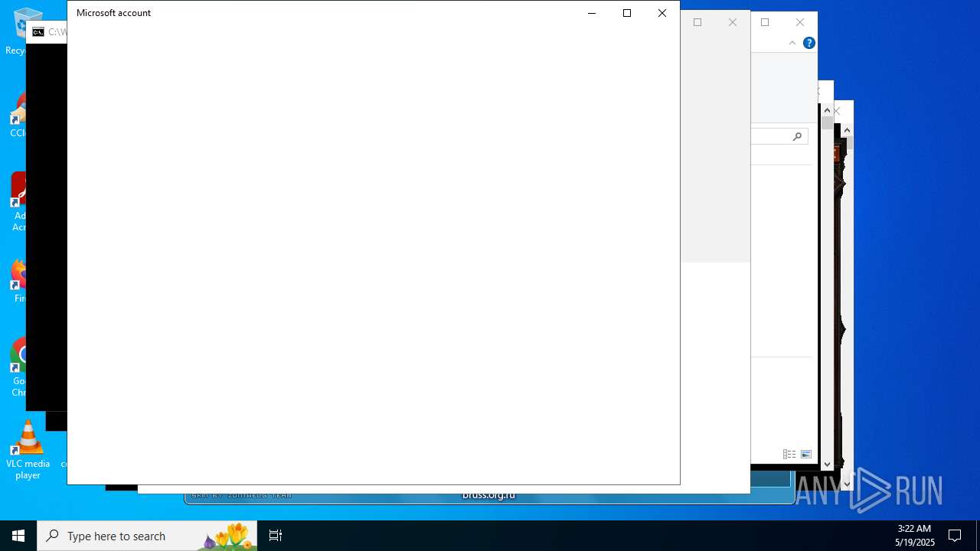Close the Microsoft account window
This screenshot has width=980, height=551.
tap(662, 13)
